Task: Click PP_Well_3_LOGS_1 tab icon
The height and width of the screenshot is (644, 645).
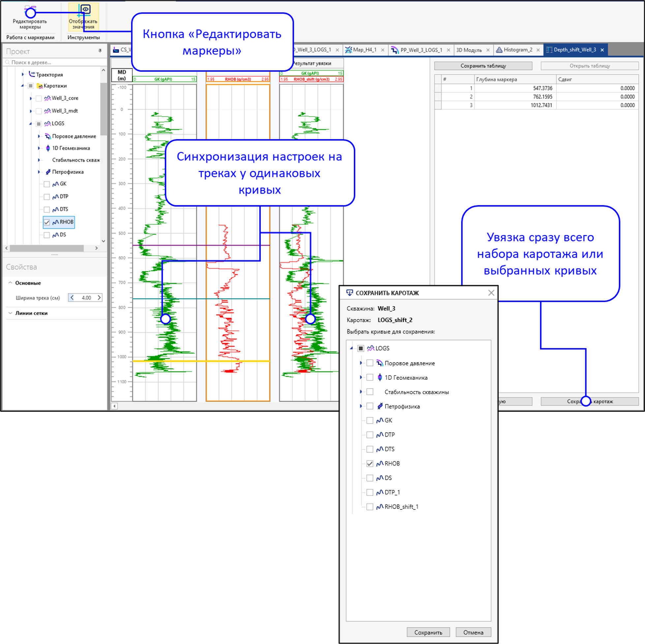Action: (x=395, y=50)
